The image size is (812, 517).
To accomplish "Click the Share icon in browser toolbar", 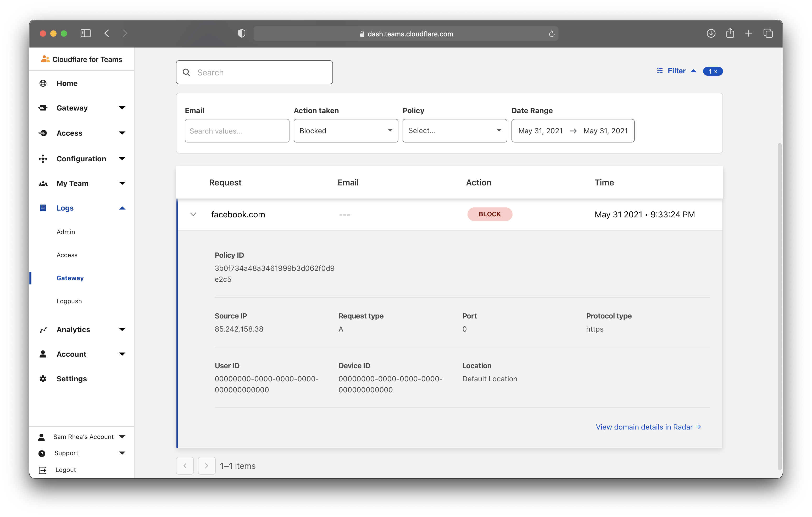I will [x=730, y=34].
